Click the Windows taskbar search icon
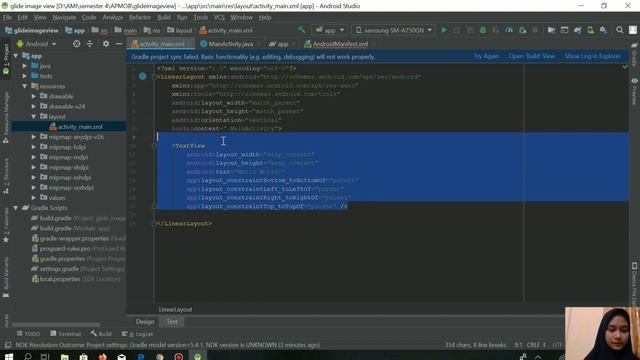The width and height of the screenshot is (640, 360). tap(28, 356)
